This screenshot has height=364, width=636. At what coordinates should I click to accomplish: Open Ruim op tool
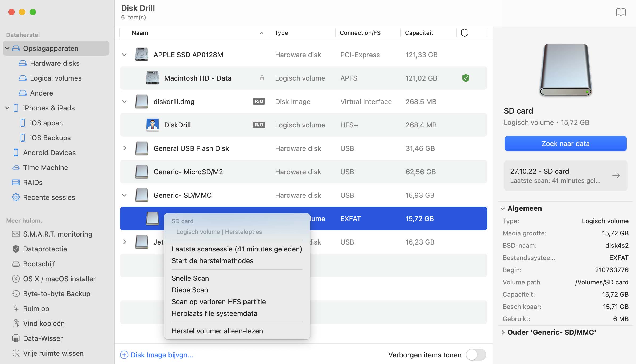click(36, 308)
